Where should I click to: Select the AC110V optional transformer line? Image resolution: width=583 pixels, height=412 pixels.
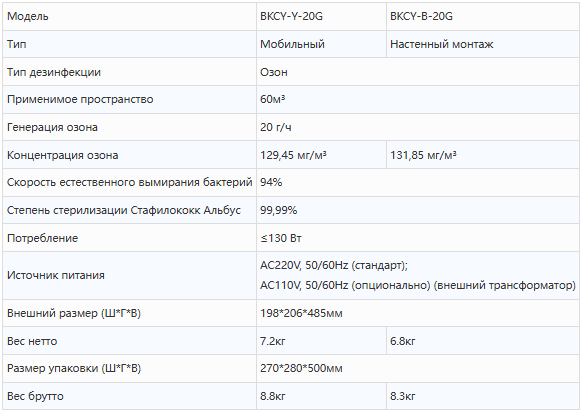[418, 285]
